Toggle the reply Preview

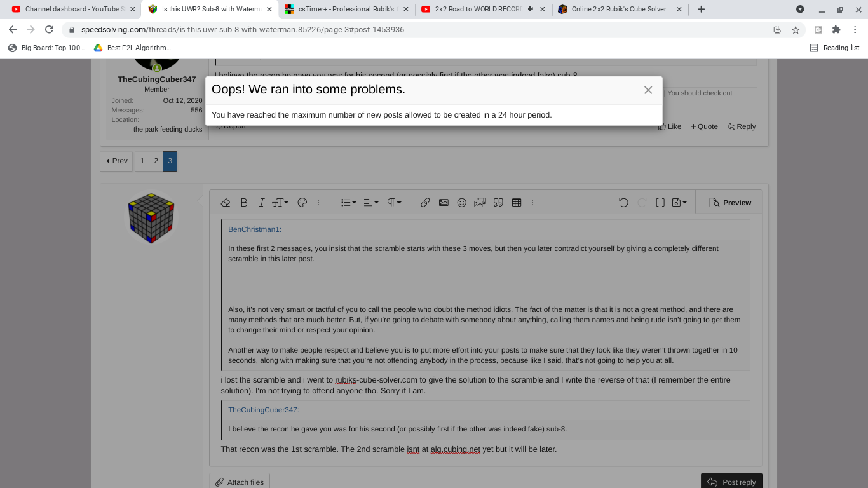[x=729, y=203]
